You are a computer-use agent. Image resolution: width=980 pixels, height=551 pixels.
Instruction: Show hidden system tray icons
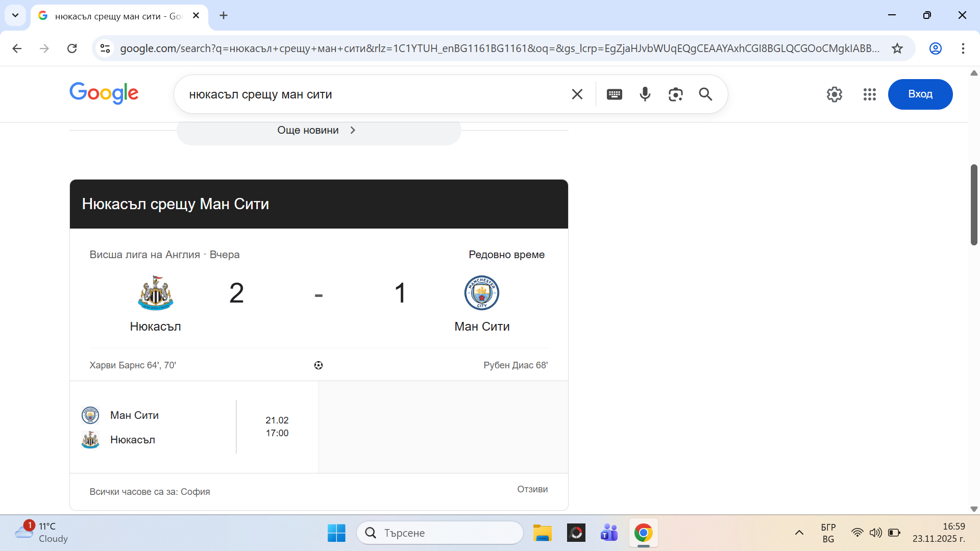[x=799, y=533]
